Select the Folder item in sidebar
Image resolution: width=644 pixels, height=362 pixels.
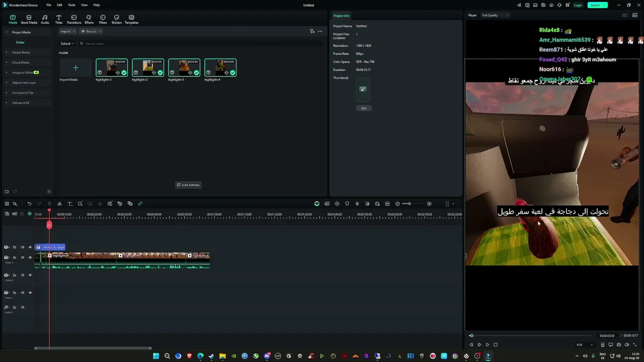point(20,42)
